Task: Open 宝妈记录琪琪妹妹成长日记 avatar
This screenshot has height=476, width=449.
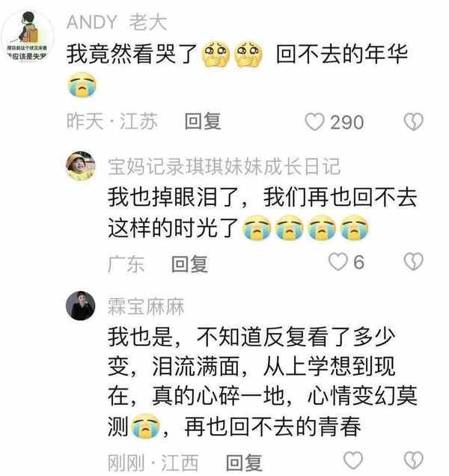Action: 81,165
